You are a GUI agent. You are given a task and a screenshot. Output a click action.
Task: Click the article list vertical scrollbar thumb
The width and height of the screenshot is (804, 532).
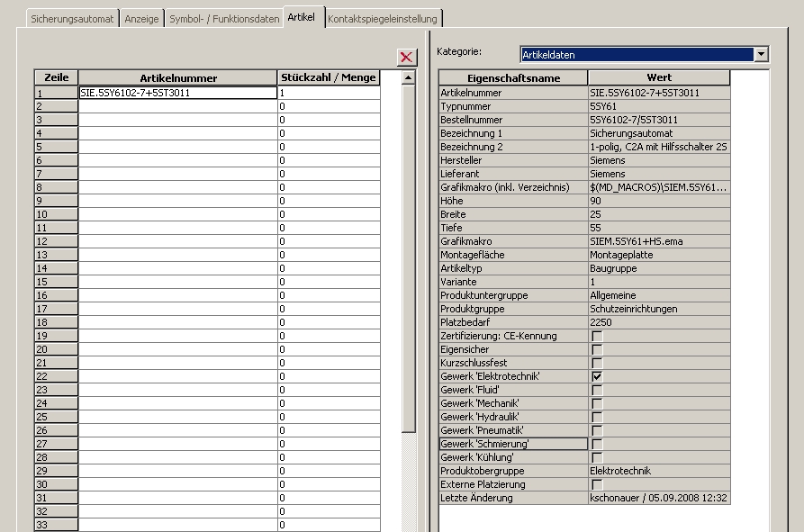coord(409,259)
